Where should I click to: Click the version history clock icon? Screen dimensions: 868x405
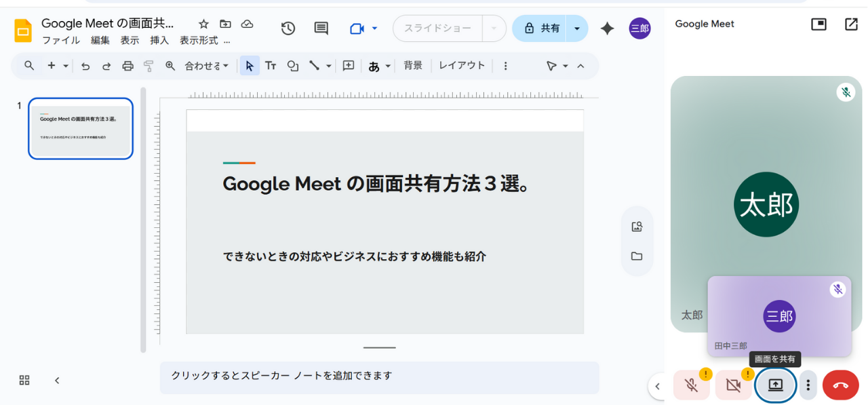pos(288,28)
